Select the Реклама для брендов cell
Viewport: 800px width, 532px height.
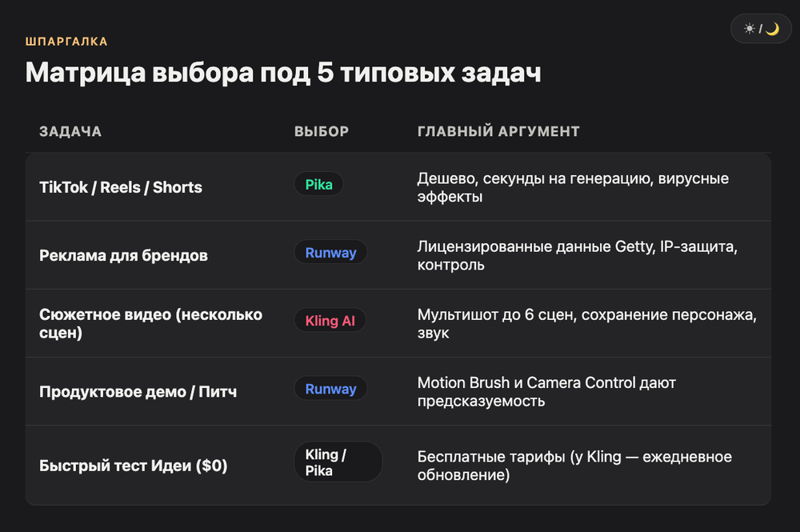pos(123,255)
